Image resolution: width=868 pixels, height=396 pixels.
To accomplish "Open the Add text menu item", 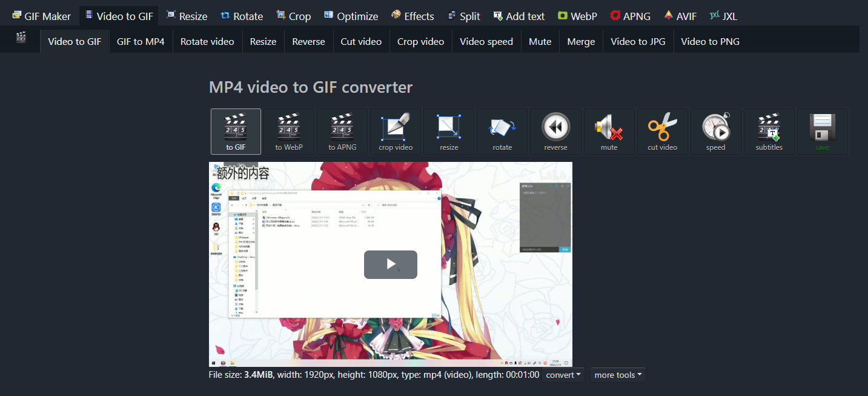I will (x=519, y=16).
